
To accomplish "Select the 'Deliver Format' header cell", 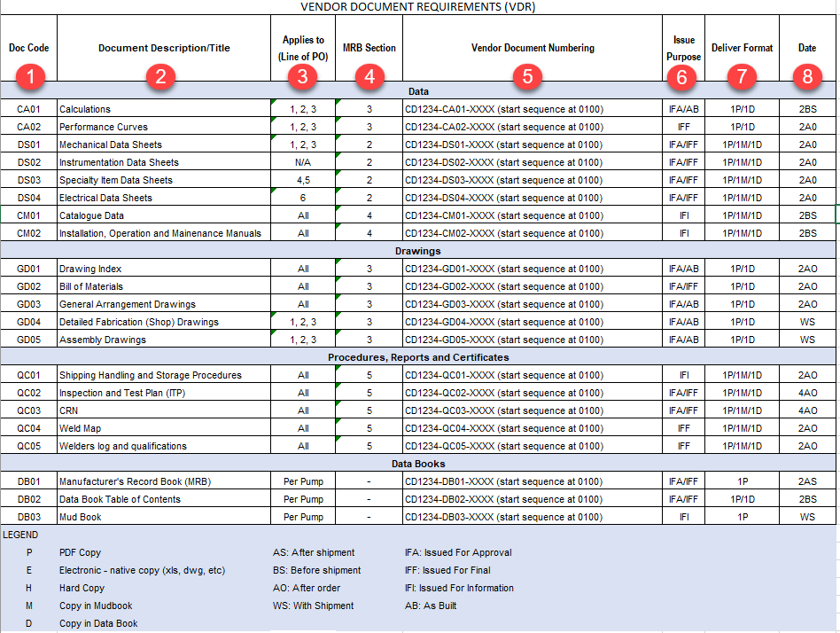I will point(742,48).
